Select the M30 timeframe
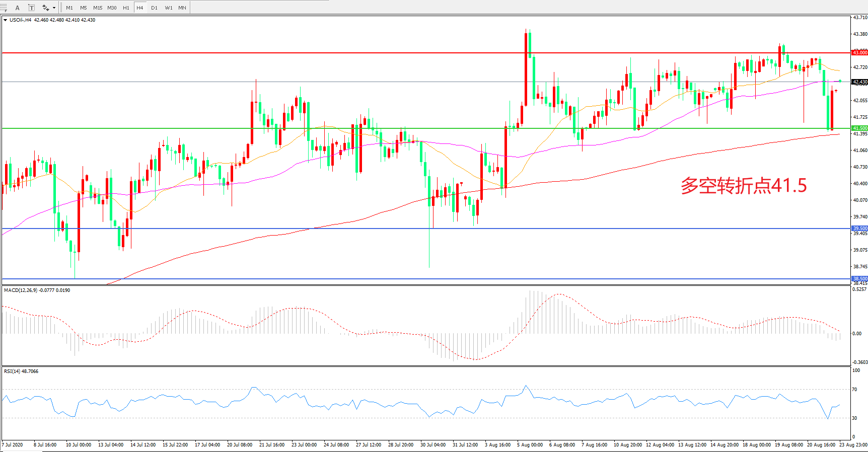Viewport: 868px width, 452px height. 112,8
